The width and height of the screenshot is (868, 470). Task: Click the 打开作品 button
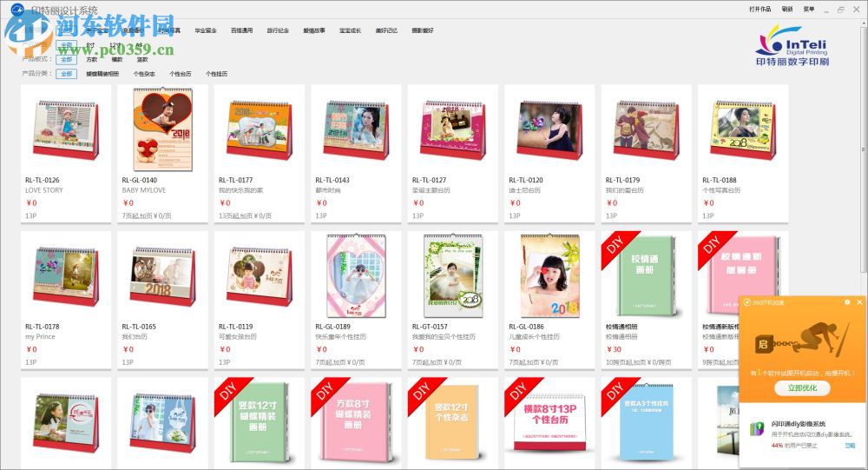click(x=760, y=10)
